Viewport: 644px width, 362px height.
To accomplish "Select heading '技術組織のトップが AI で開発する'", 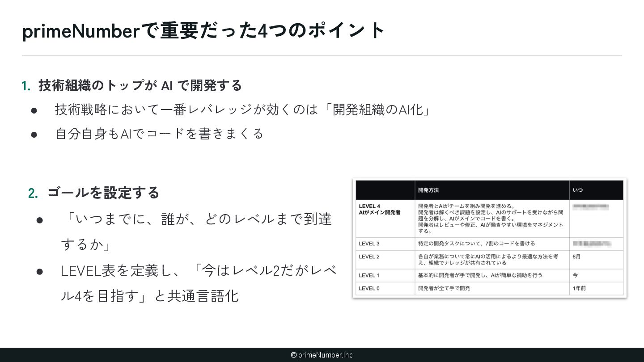I will 140,85.
